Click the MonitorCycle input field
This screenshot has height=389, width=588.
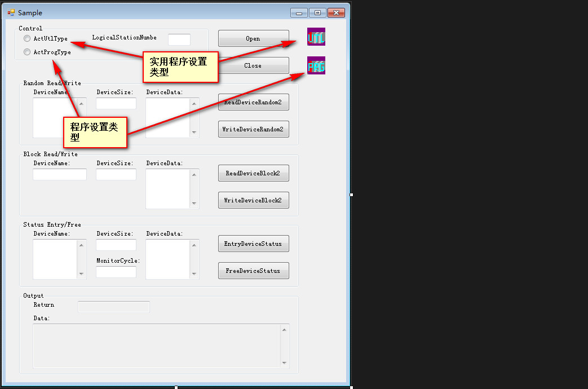pos(116,272)
